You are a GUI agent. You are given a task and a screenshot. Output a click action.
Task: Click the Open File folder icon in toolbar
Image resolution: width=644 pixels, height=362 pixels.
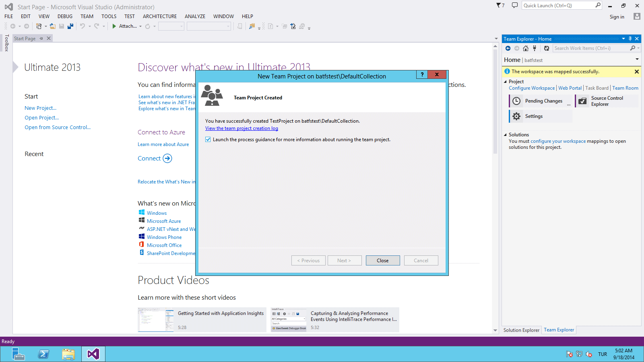tap(52, 26)
